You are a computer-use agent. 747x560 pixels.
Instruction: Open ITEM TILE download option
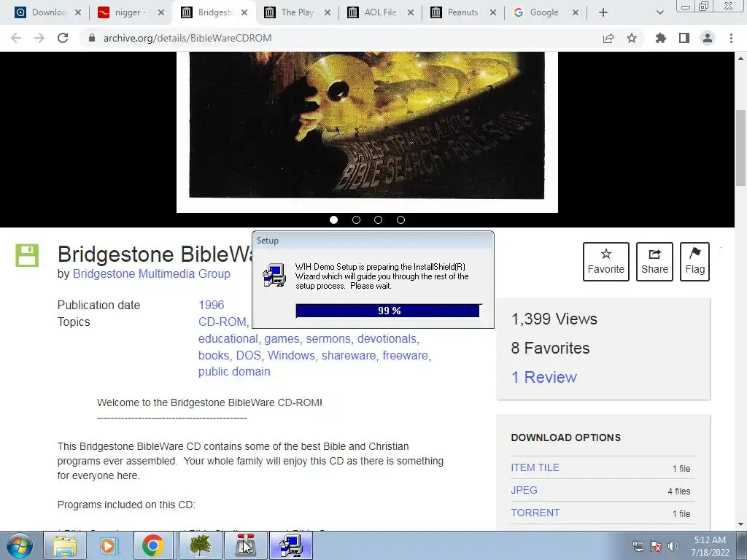coord(535,467)
